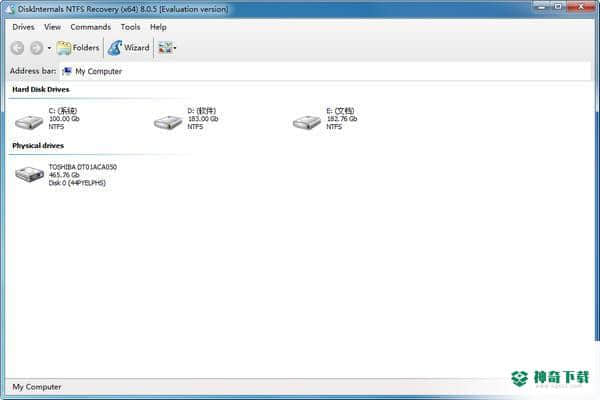The height and width of the screenshot is (400, 600).
Task: Select the C: drive icon
Action: click(29, 122)
